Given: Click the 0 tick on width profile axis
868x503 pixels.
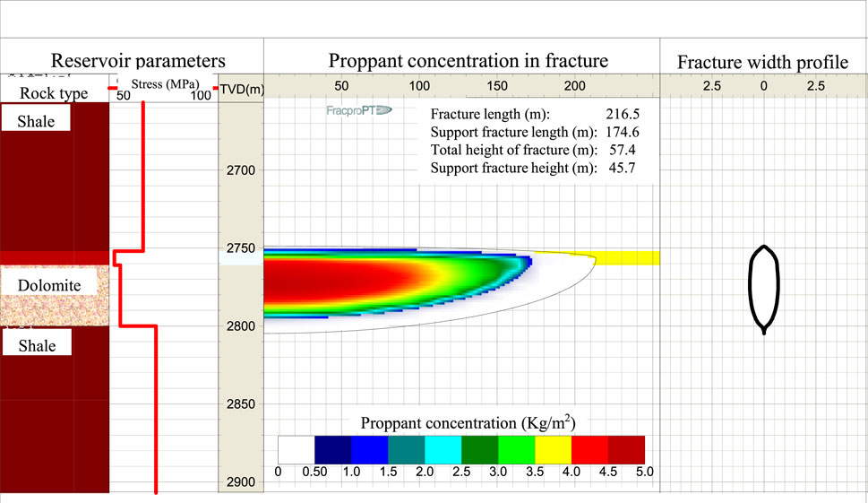Looking at the screenshot, I should [x=764, y=86].
